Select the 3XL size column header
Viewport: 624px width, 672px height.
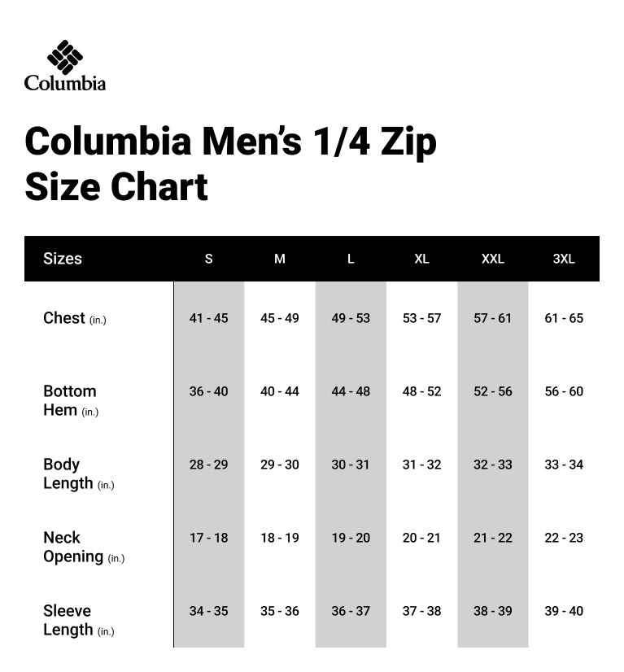pos(564,259)
